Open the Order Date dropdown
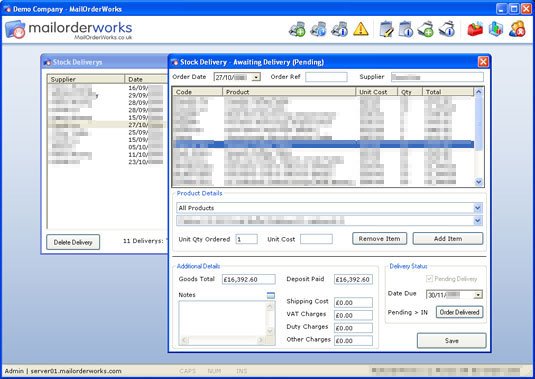Viewport: 535px width, 379px height. 256,77
